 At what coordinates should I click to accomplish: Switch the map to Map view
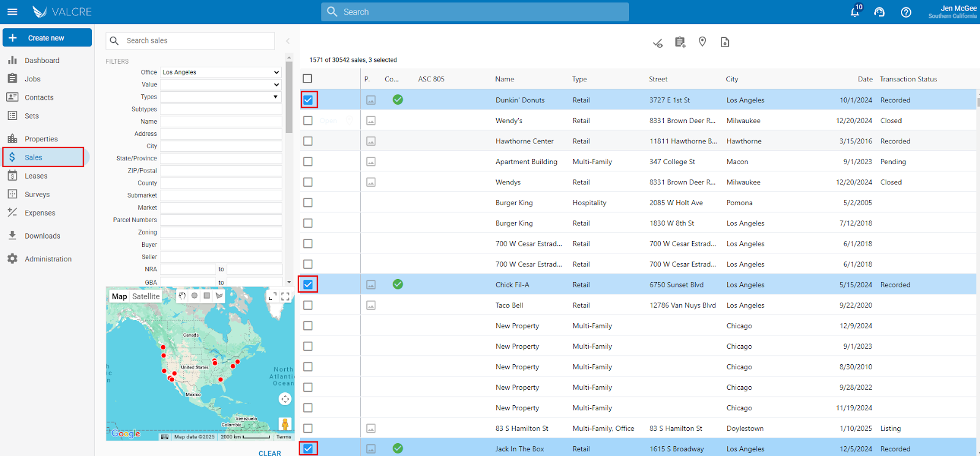click(x=119, y=296)
